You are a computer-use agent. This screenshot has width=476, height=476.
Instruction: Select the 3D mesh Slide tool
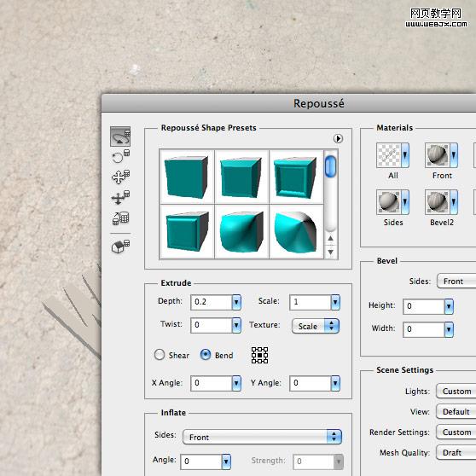tap(120, 197)
